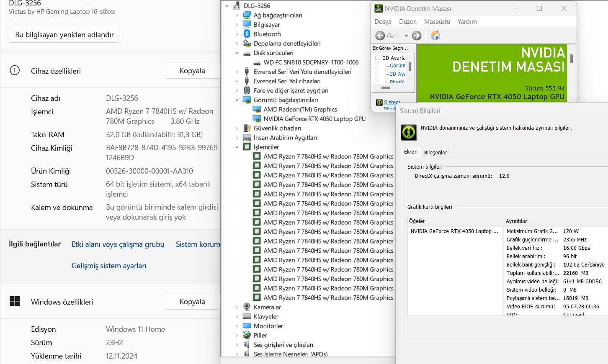The width and height of the screenshot is (608, 364).
Task: Open the Dosya menu
Action: (x=383, y=22)
